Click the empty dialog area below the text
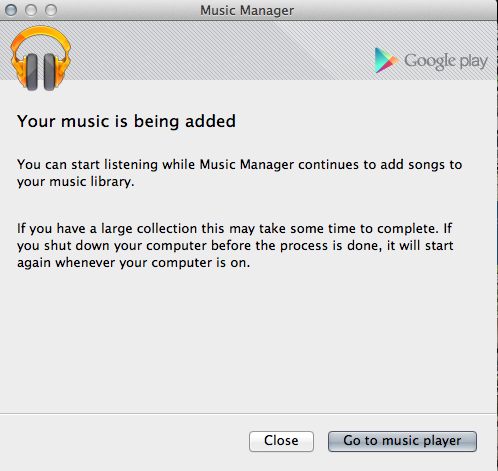Viewport: 498px width, 471px height. click(x=248, y=340)
